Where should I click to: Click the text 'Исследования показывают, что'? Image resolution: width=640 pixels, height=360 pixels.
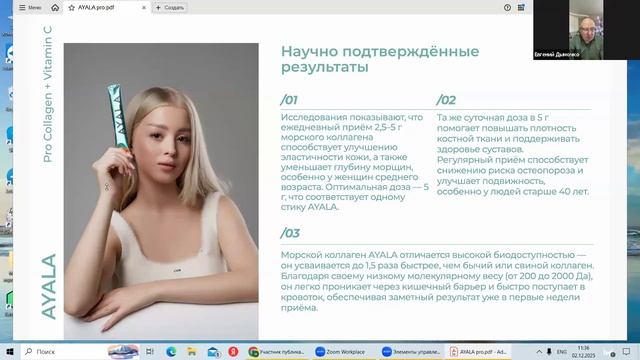coord(352,117)
